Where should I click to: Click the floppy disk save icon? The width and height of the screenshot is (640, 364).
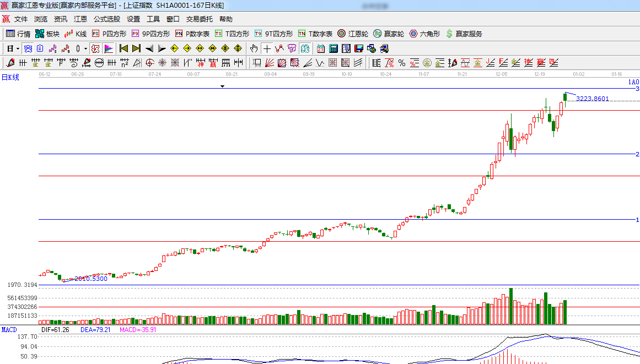(359, 48)
